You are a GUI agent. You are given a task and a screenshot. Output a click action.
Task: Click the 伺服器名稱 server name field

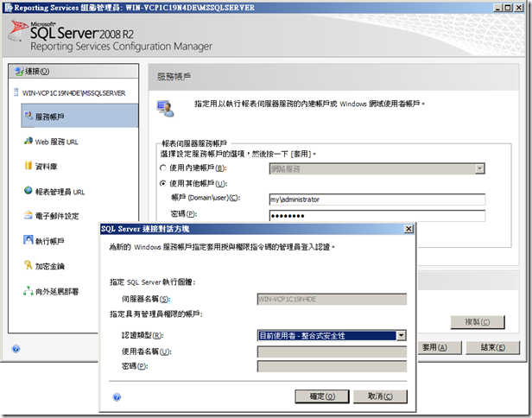click(332, 299)
